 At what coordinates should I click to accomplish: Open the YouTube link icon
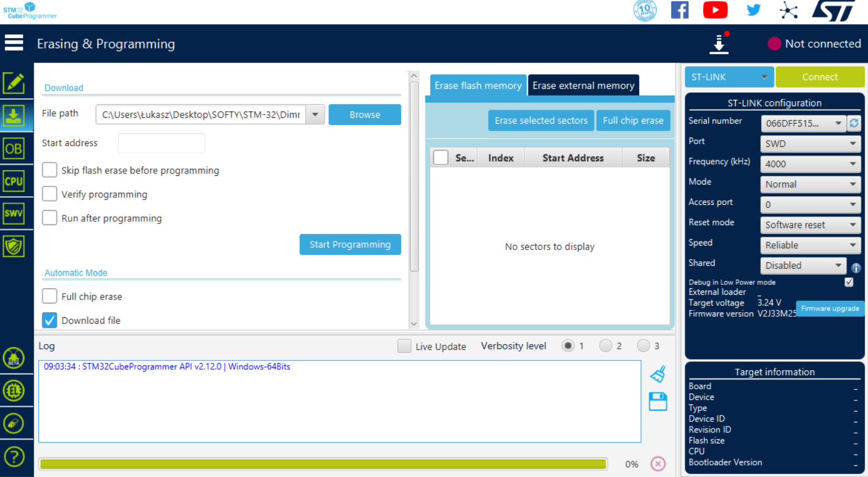point(715,10)
